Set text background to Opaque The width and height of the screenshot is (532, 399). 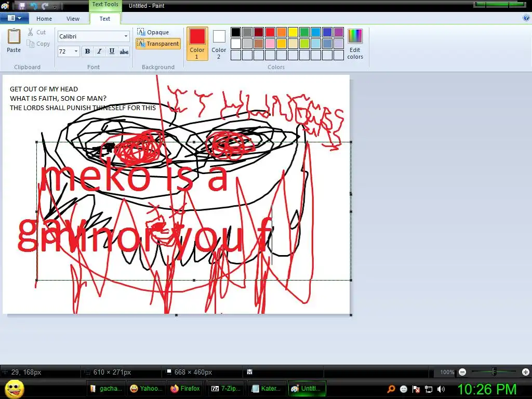153,32
